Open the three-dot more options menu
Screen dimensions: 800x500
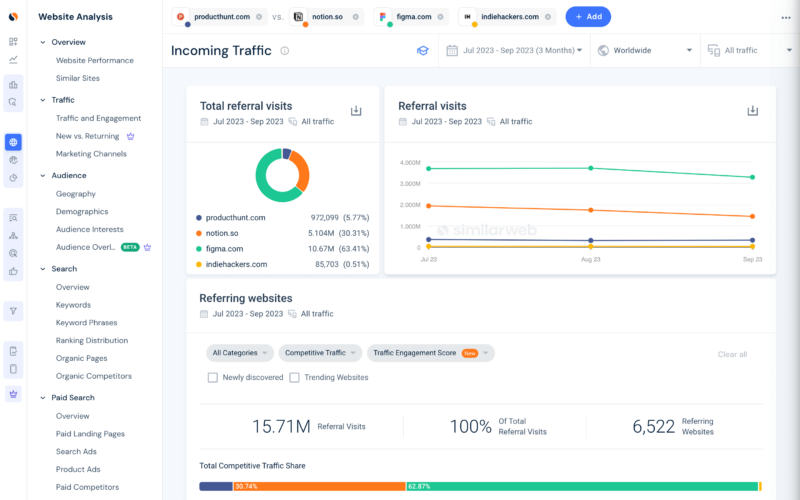(x=786, y=17)
